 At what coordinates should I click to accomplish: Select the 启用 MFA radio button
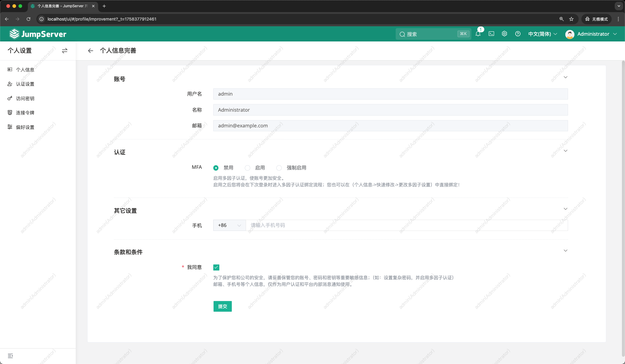tap(248, 168)
